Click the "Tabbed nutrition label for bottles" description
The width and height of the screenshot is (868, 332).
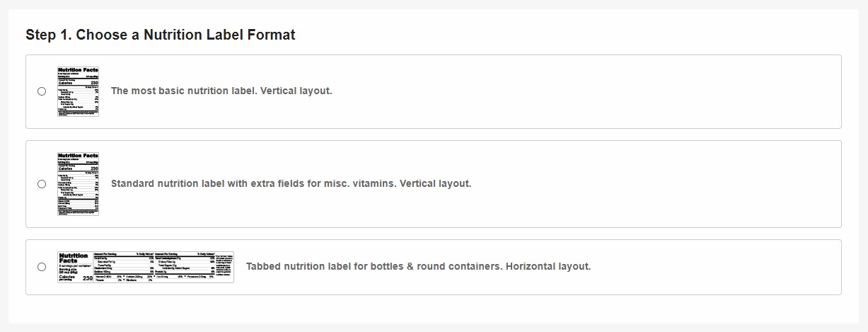(x=418, y=267)
